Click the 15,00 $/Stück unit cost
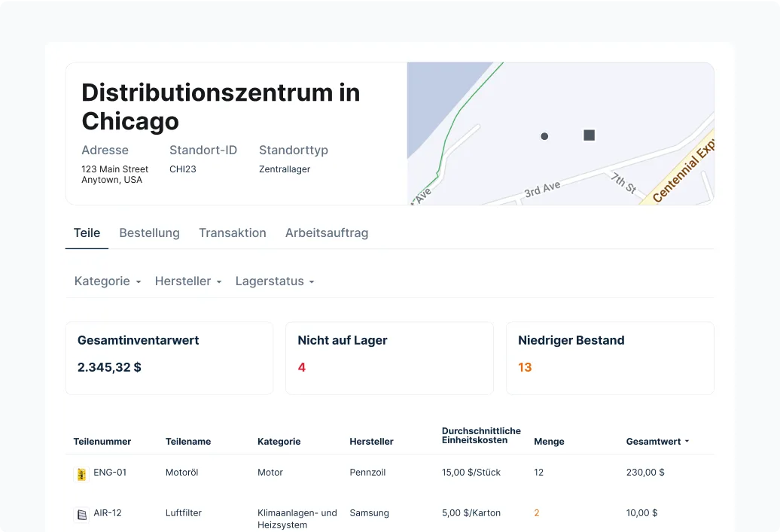The height and width of the screenshot is (532, 780). click(471, 473)
